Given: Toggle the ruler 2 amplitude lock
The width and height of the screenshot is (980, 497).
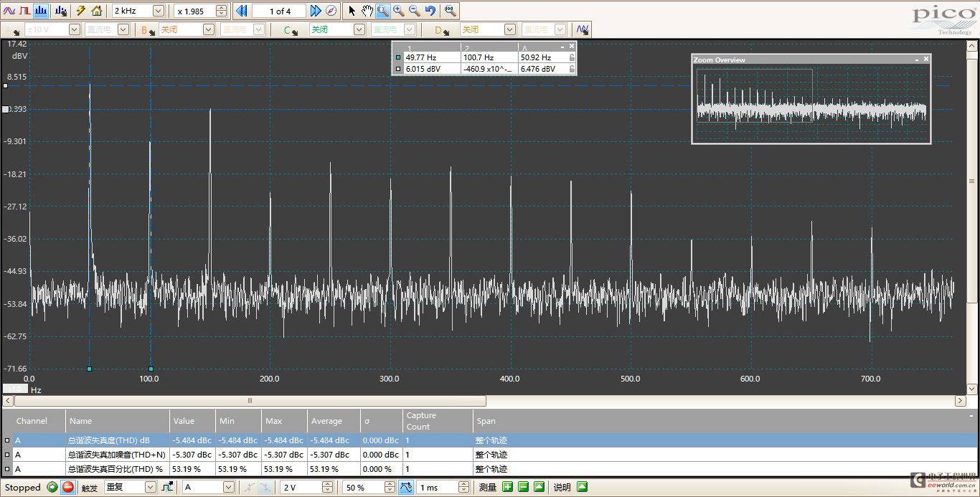Looking at the screenshot, I should (x=572, y=69).
